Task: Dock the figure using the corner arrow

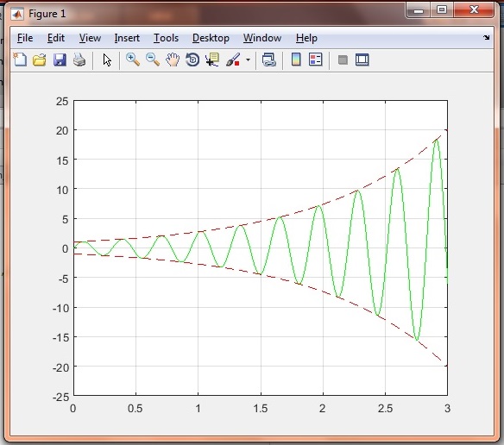Action: click(487, 38)
